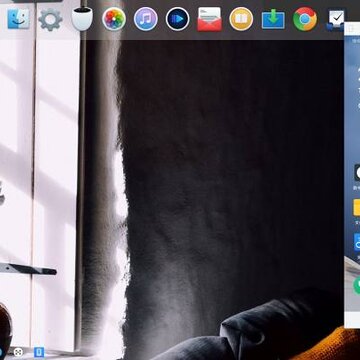Open the checkmark tasks app icon

click(336, 19)
